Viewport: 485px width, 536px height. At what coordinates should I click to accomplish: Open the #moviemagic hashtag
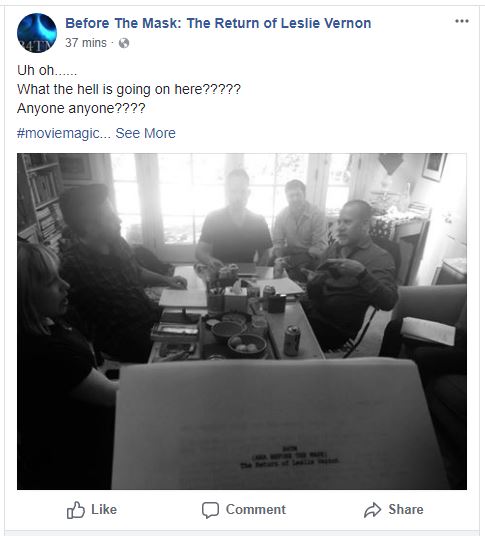click(64, 133)
